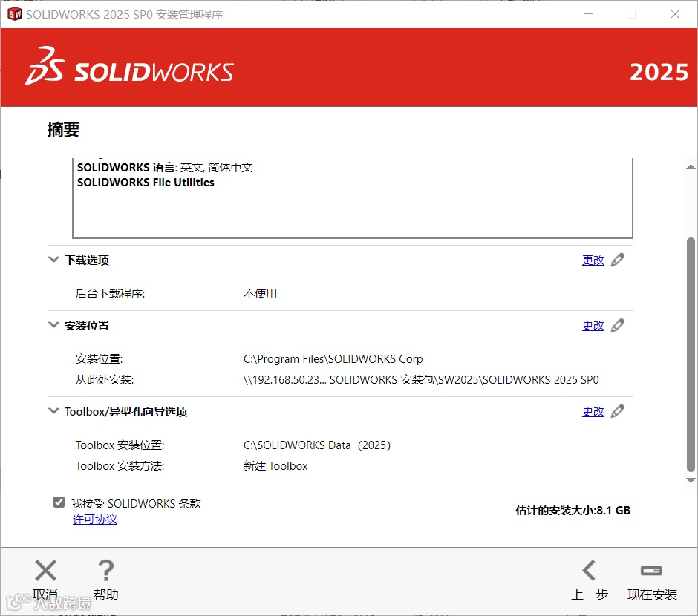Click the 从此处安装 network path value
The height and width of the screenshot is (616, 698).
coord(421,380)
